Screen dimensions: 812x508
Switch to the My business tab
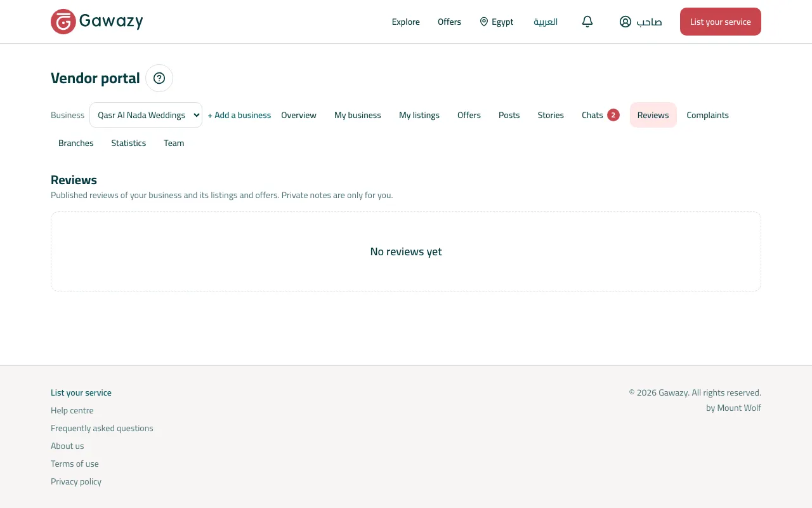click(358, 115)
